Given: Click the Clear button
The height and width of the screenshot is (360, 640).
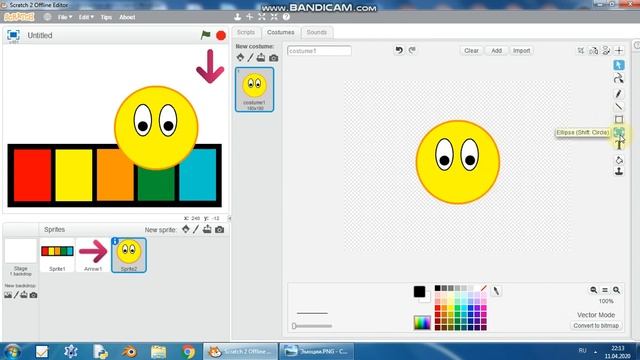Looking at the screenshot, I should coord(471,51).
